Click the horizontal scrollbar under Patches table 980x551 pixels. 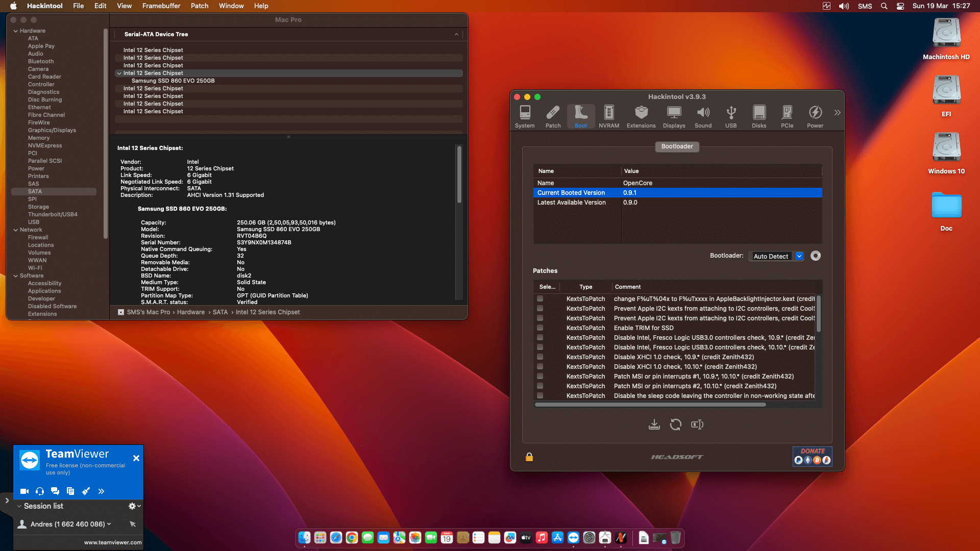(650, 405)
